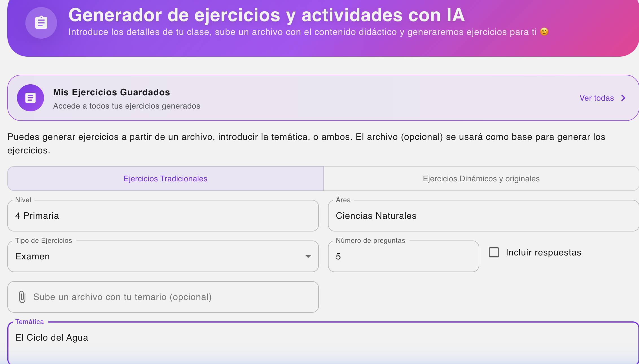Click the paperclip icon in the file upload field
Image resolution: width=639 pixels, height=364 pixels.
click(x=22, y=297)
